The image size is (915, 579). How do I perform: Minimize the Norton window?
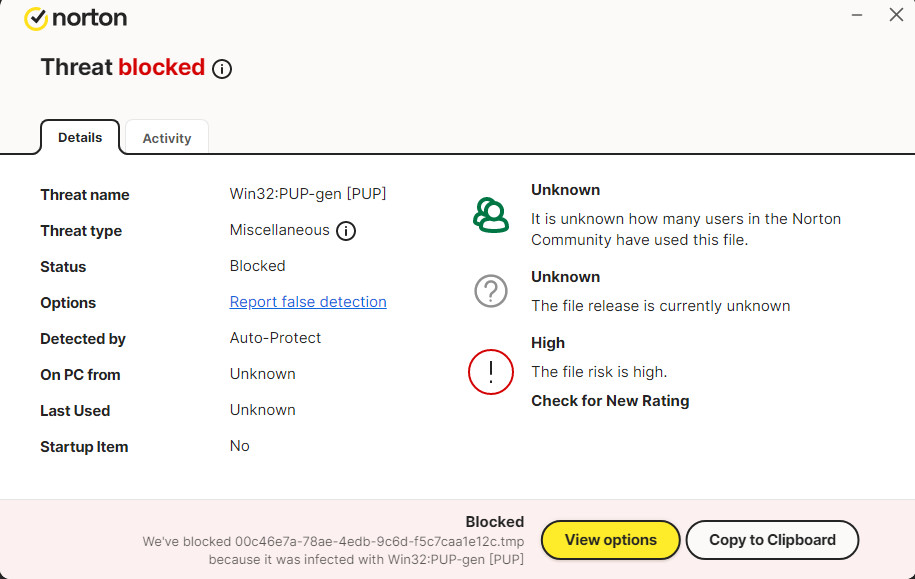(857, 15)
